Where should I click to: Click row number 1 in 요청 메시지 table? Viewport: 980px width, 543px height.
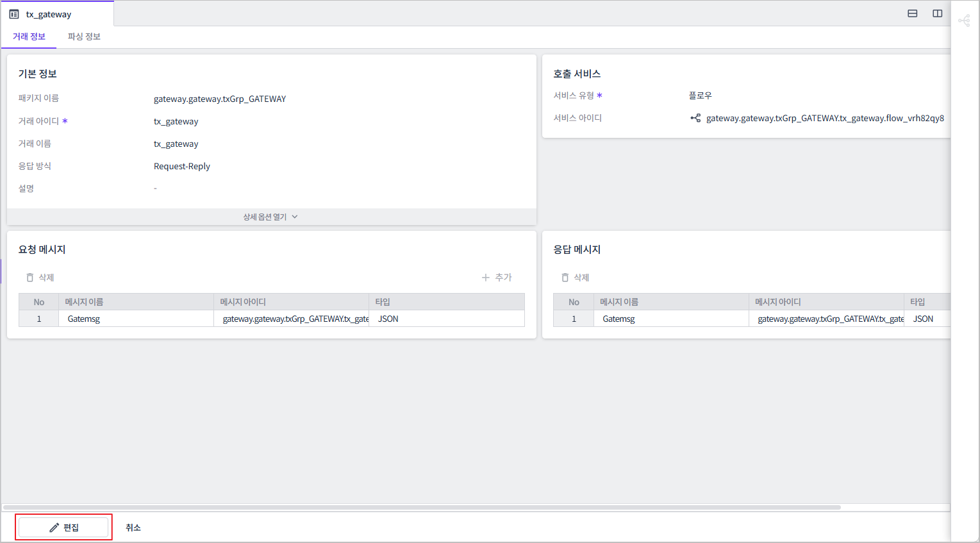[39, 319]
